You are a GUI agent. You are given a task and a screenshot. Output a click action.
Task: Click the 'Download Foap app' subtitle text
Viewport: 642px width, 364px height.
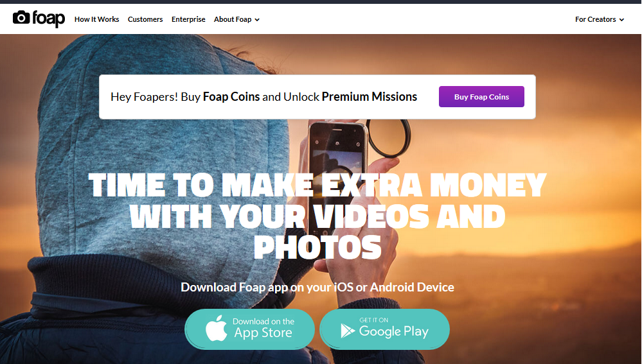coord(317,287)
